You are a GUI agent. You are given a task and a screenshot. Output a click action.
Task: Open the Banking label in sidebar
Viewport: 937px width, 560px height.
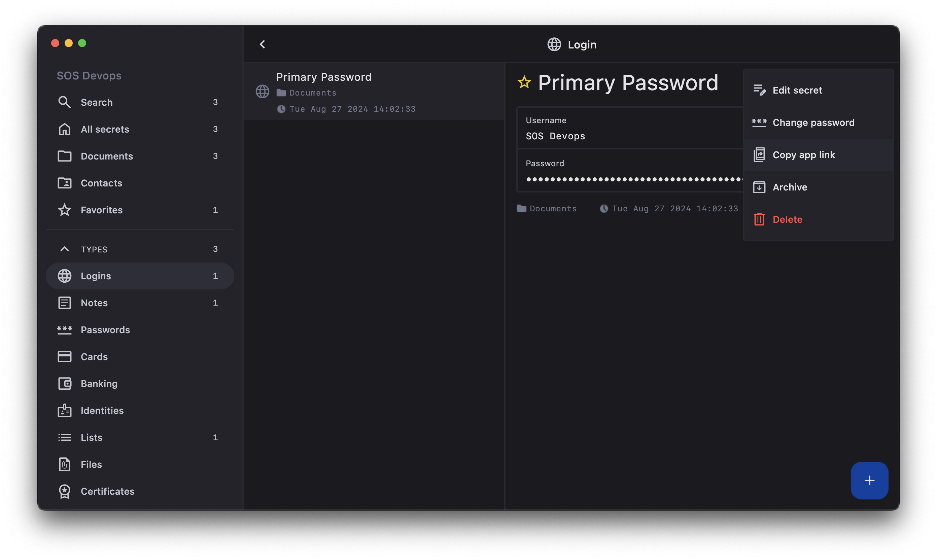click(x=99, y=383)
